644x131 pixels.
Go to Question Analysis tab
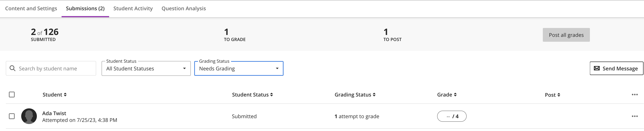[x=184, y=8]
